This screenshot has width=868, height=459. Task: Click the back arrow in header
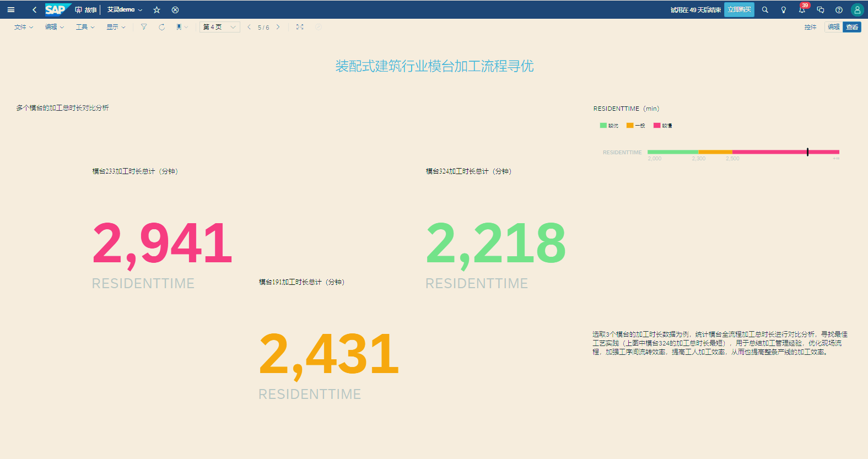[x=34, y=10]
